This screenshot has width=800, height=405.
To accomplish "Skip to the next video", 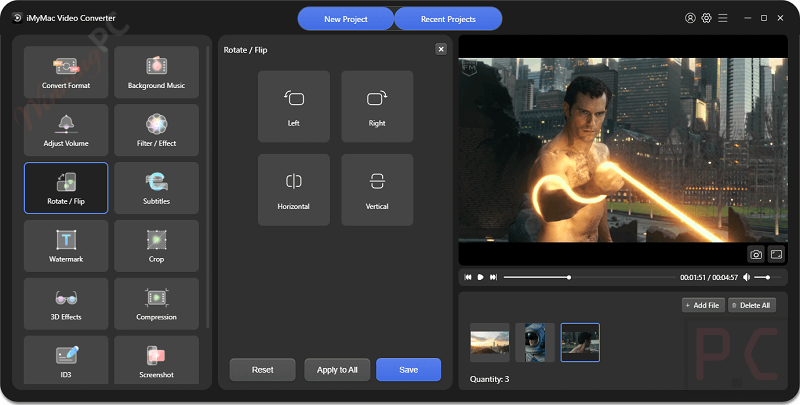I will pyautogui.click(x=493, y=277).
